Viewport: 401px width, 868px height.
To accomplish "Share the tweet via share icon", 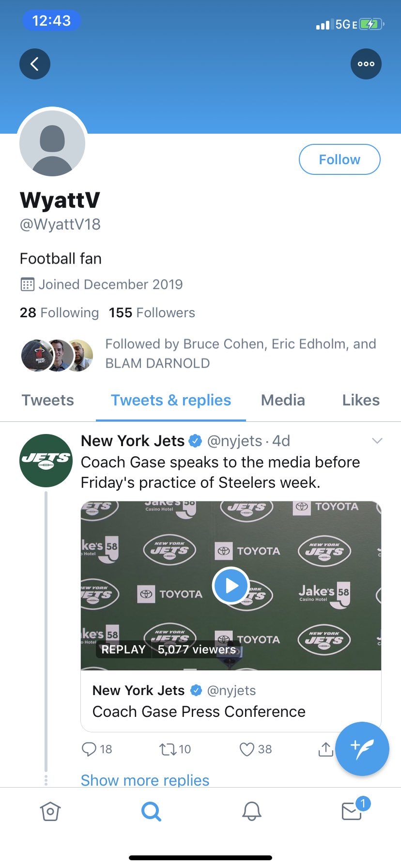I will click(325, 749).
